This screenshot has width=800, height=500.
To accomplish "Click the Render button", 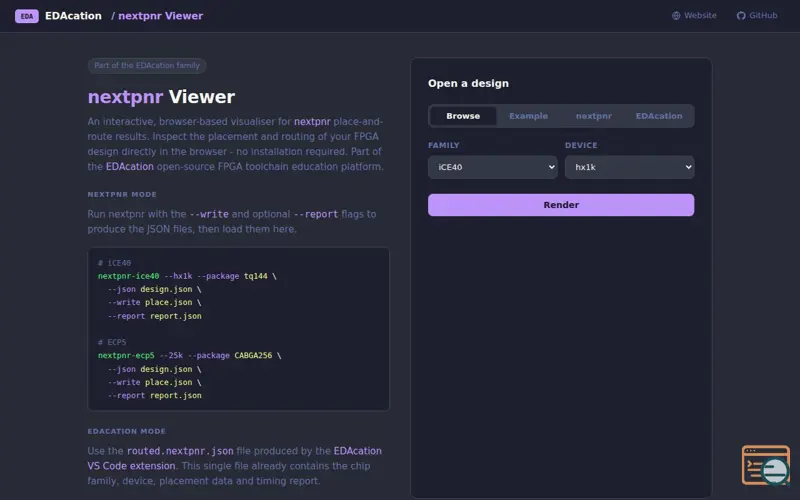I will click(x=561, y=205).
